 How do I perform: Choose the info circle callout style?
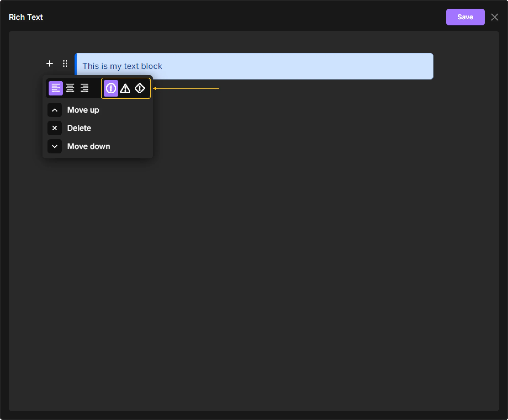click(111, 88)
